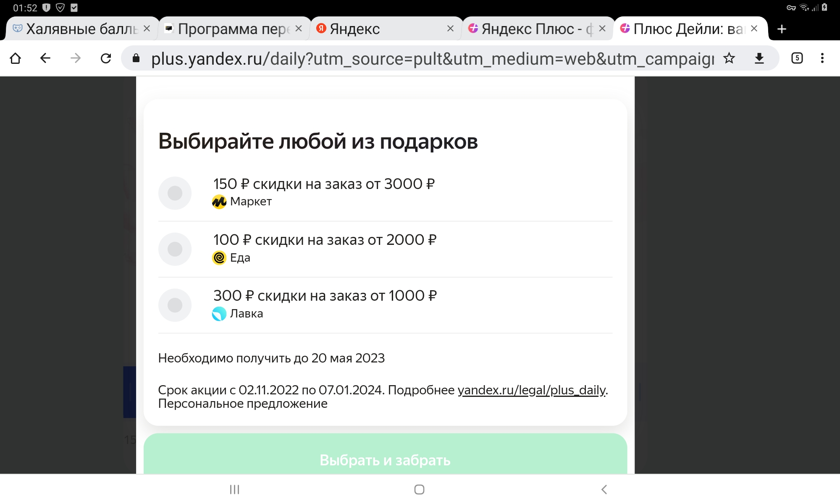
Task: Click the 'Еда' service label
Action: [240, 258]
